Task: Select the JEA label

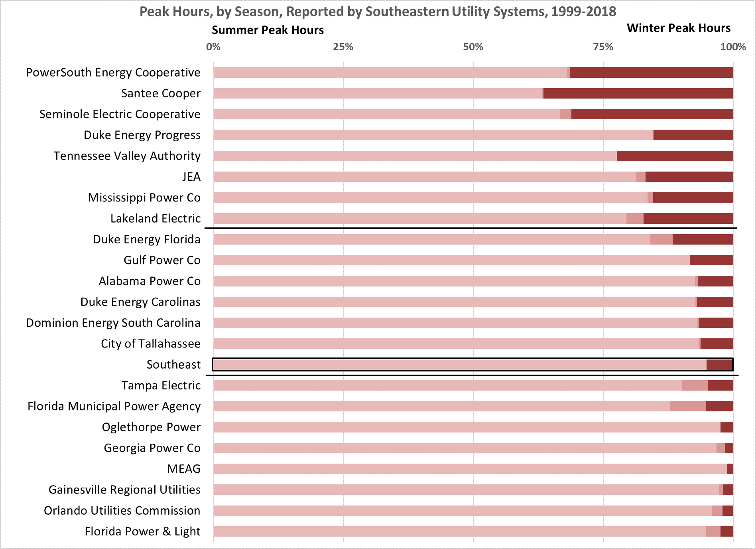Action: [x=191, y=177]
